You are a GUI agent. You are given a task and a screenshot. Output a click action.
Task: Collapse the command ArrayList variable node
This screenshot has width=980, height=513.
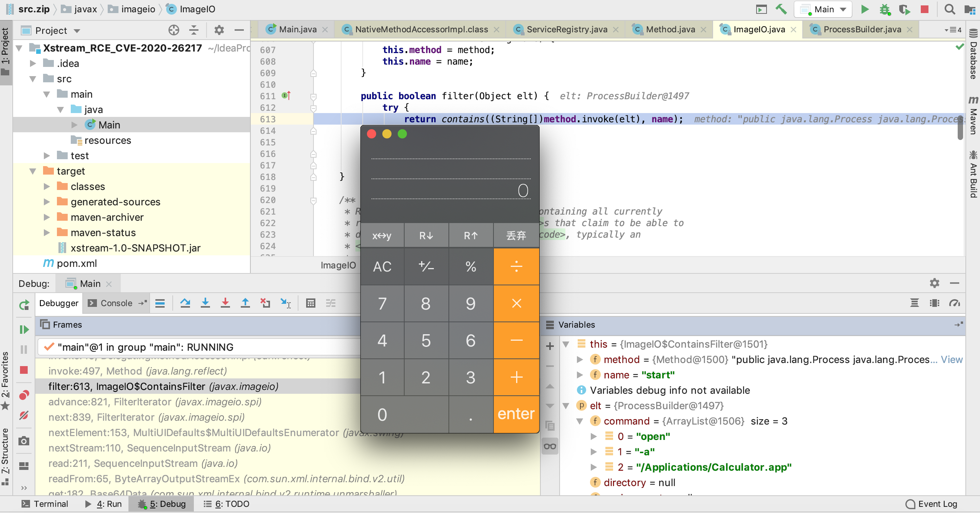580,421
